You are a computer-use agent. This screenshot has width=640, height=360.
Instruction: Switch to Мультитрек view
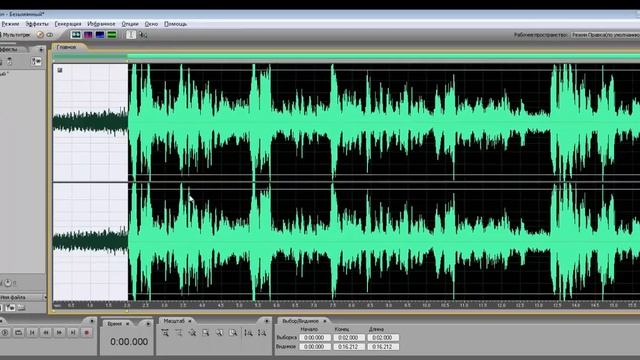(x=16, y=35)
